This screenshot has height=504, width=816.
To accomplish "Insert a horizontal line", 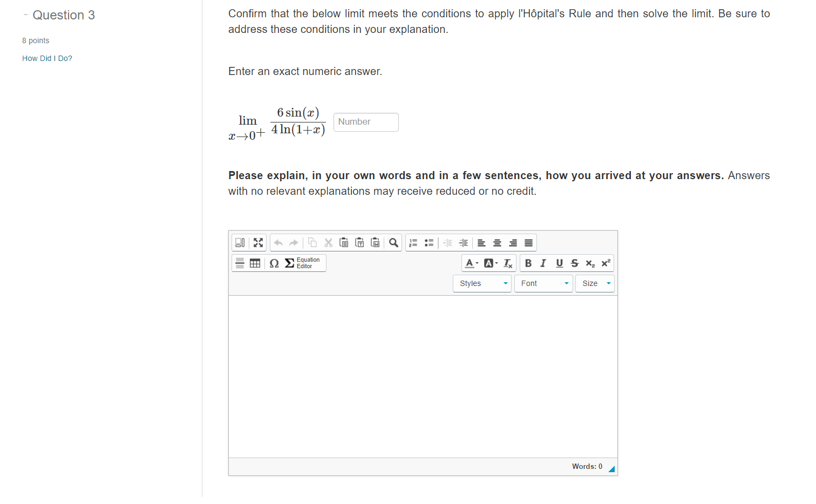I will click(x=240, y=263).
